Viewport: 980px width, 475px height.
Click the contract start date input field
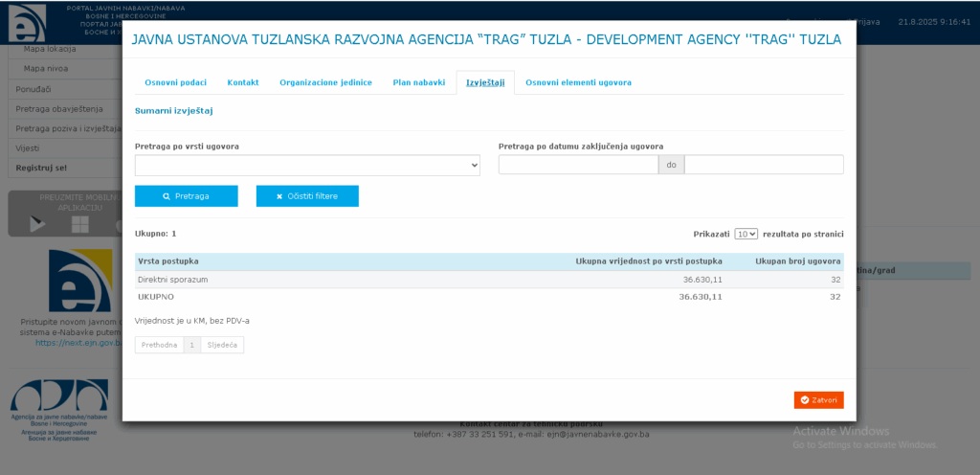(578, 165)
